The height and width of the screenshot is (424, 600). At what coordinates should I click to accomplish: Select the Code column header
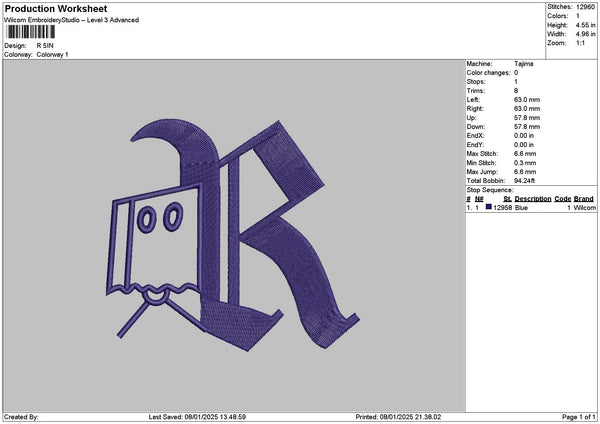[563, 199]
